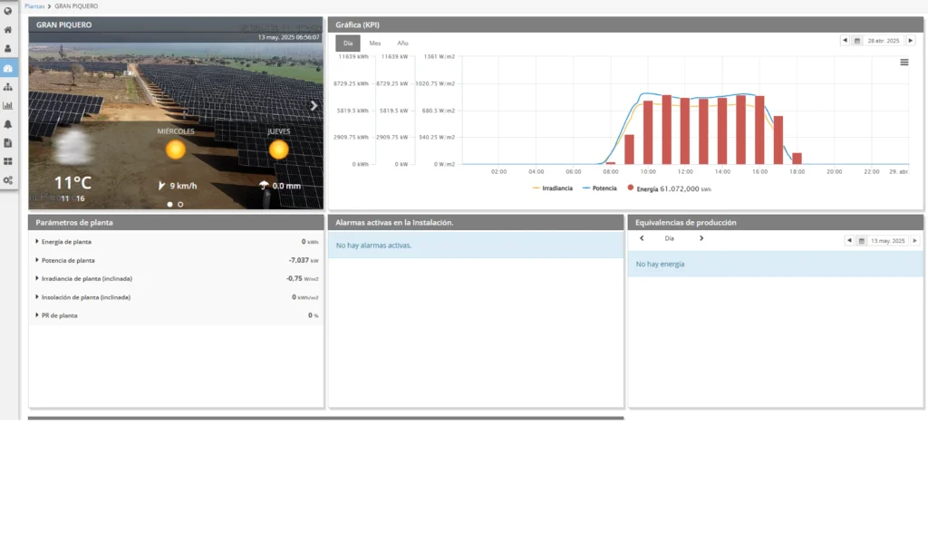Toggle the Energía series in chart legend
The height and width of the screenshot is (560, 928).
point(672,188)
